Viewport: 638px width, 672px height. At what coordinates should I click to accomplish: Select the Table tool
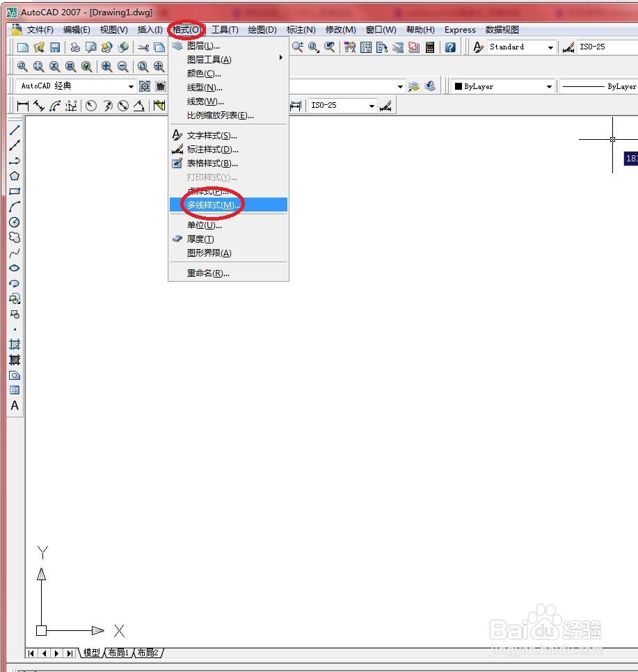15,390
